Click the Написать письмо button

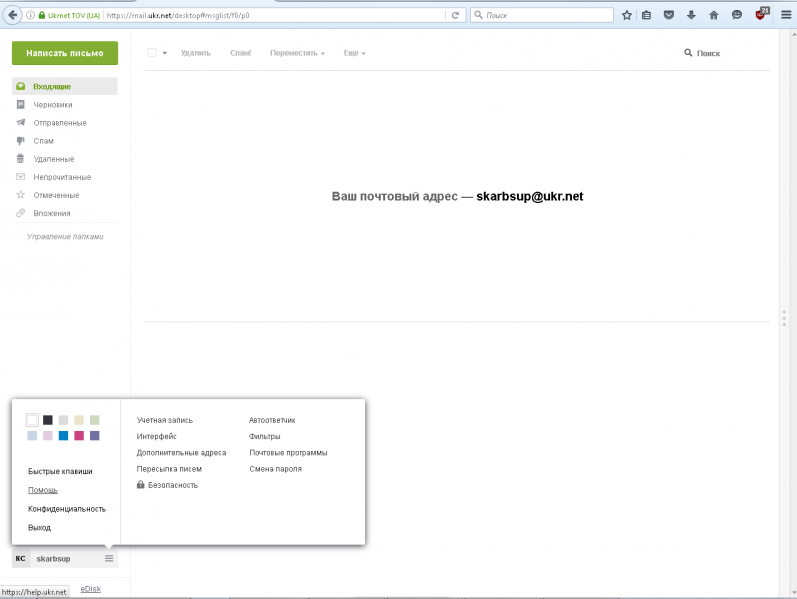tap(64, 54)
